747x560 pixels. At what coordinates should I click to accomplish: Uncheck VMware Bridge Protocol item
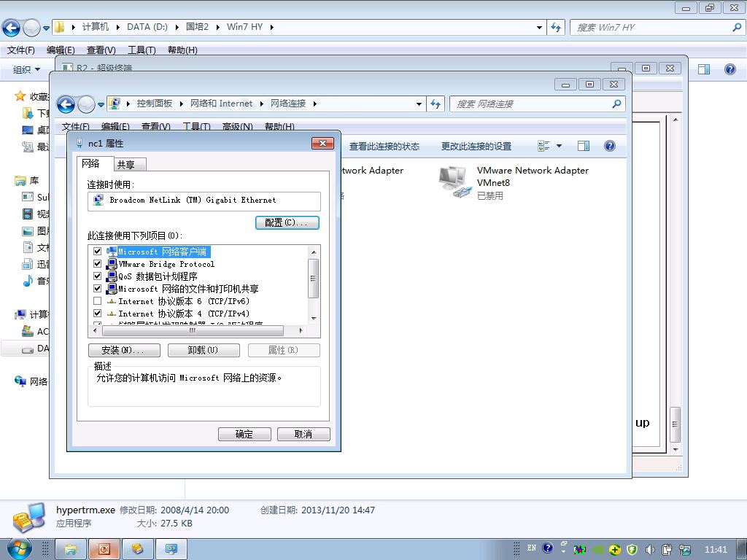(98, 264)
